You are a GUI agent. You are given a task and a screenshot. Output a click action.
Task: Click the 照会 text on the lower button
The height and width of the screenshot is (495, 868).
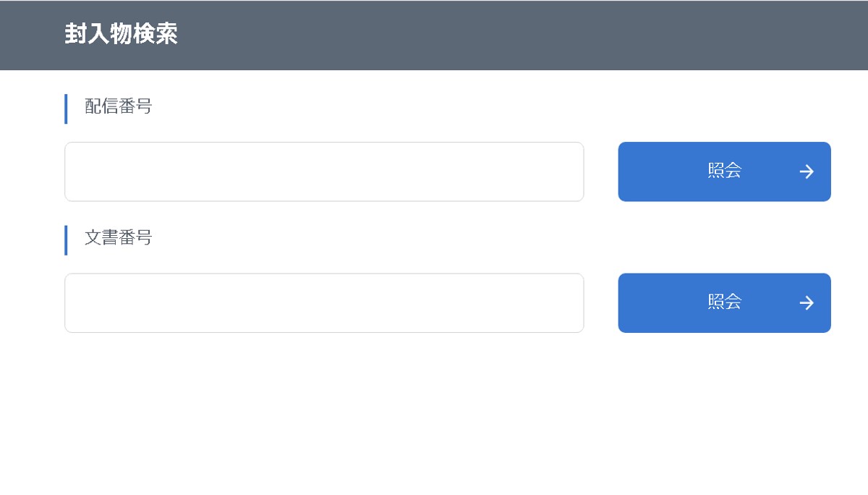click(x=725, y=302)
